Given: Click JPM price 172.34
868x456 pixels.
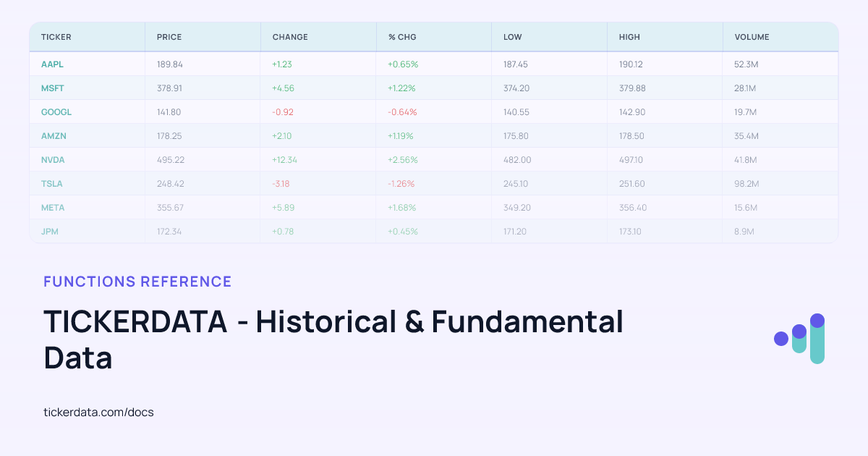Looking at the screenshot, I should pos(169,231).
